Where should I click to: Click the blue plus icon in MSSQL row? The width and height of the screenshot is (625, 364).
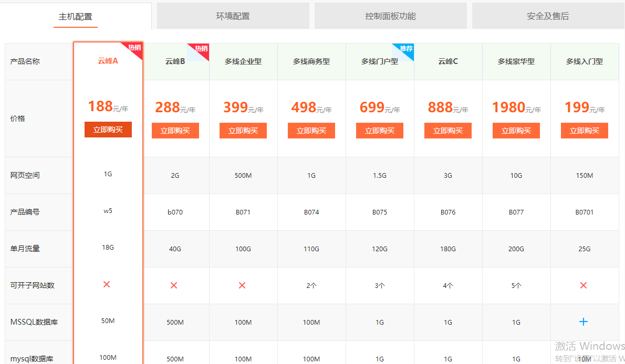click(584, 322)
